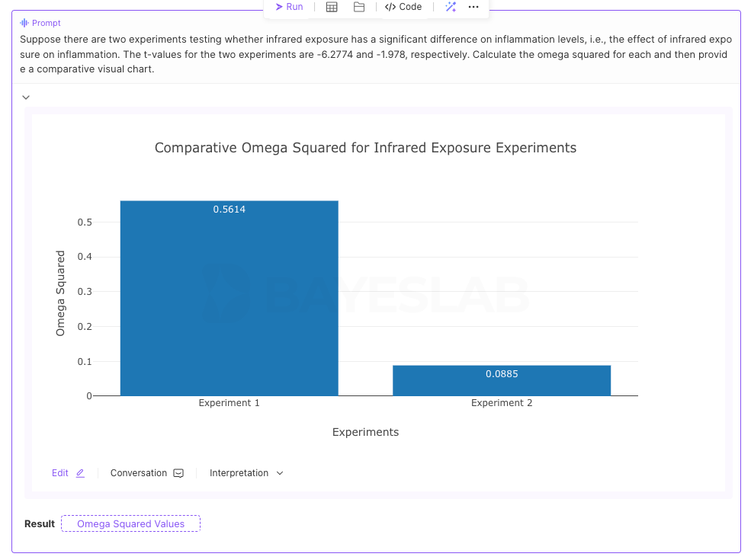Open the chat bubble icon beside Conversation
Screen dimensions: 751x560
tap(178, 472)
